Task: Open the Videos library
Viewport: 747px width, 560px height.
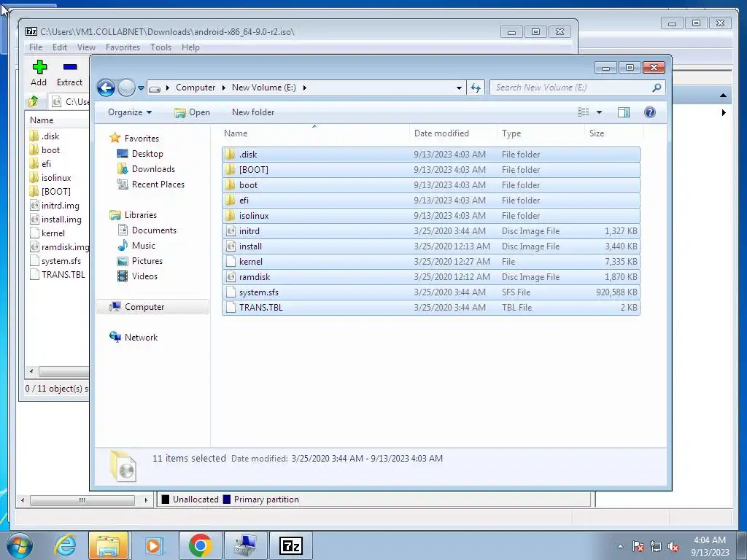Action: pos(144,276)
